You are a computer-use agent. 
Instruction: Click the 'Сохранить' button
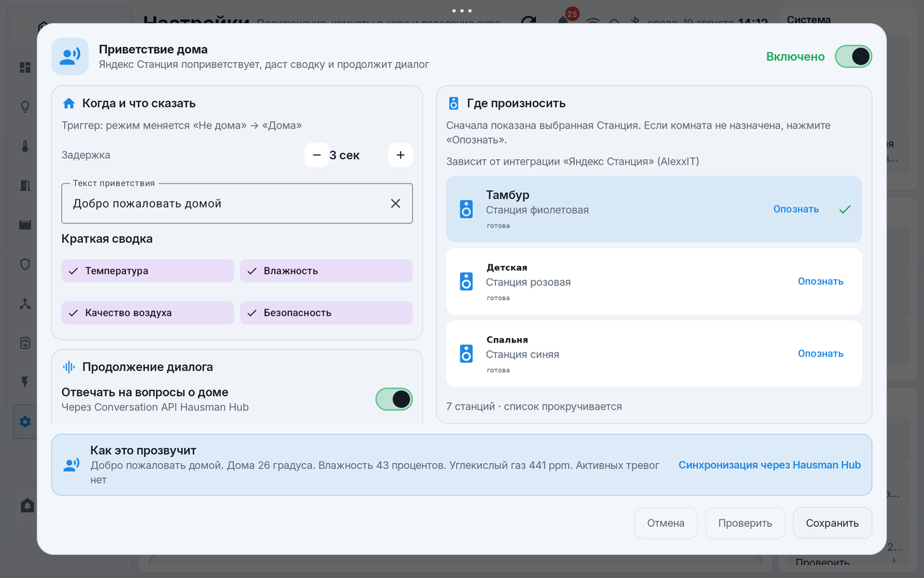pyautogui.click(x=832, y=523)
